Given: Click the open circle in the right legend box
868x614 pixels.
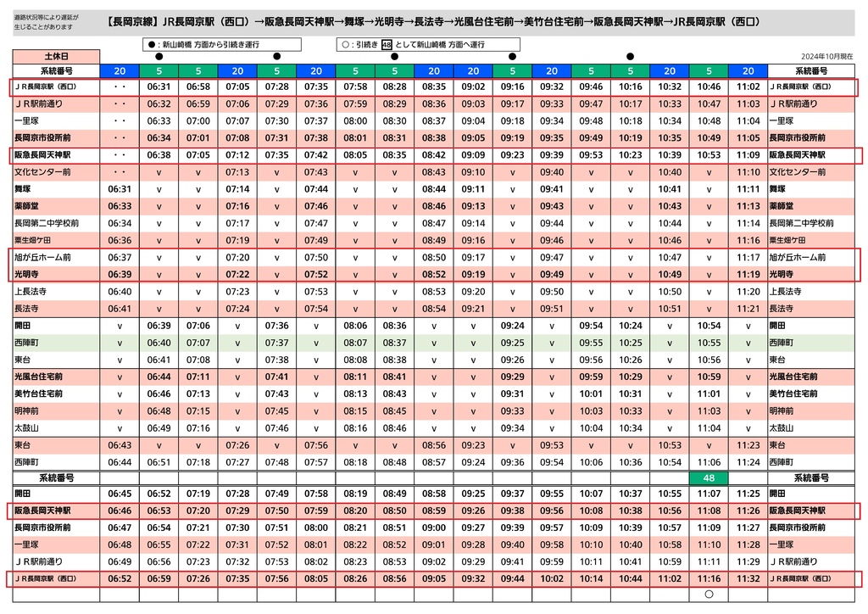Looking at the screenshot, I should pos(346,45).
